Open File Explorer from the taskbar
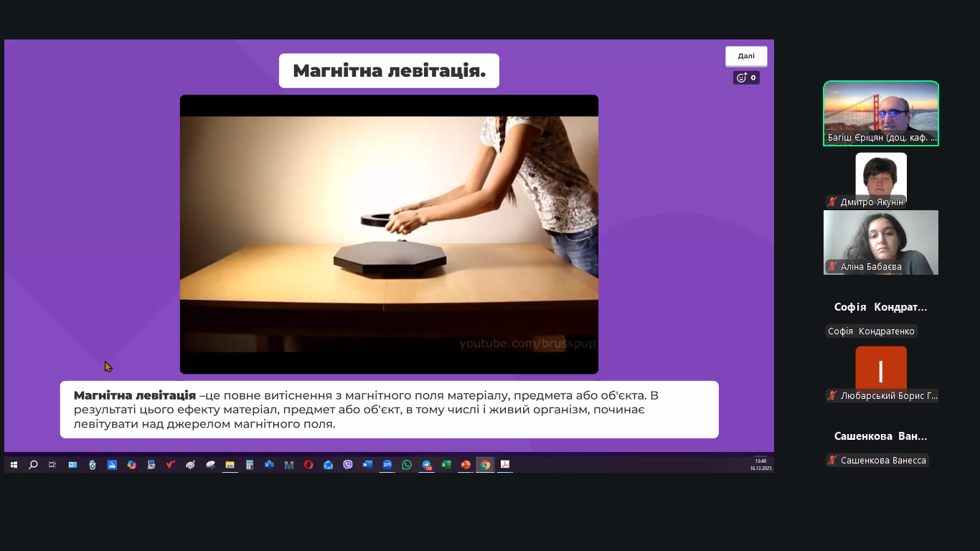The width and height of the screenshot is (980, 551). coord(230,465)
